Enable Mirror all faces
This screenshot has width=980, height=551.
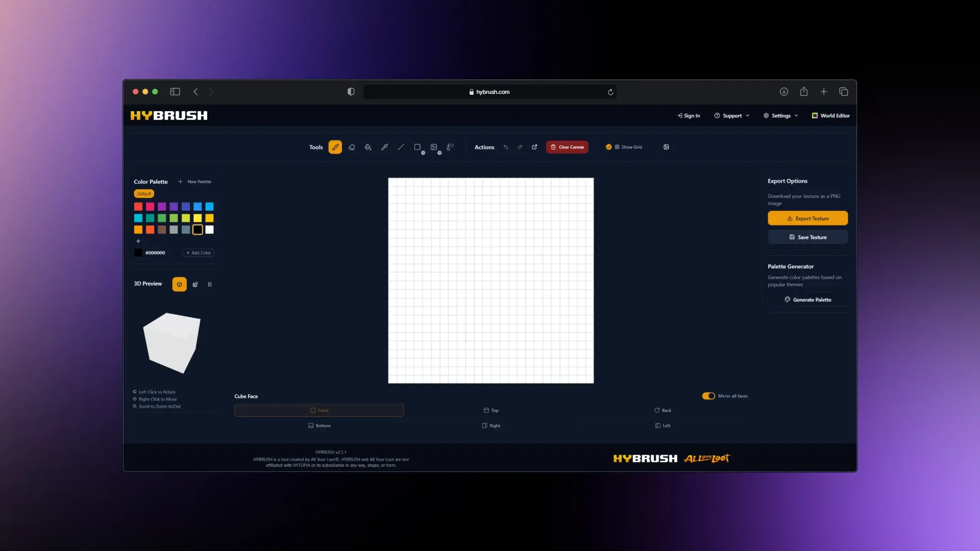click(708, 396)
